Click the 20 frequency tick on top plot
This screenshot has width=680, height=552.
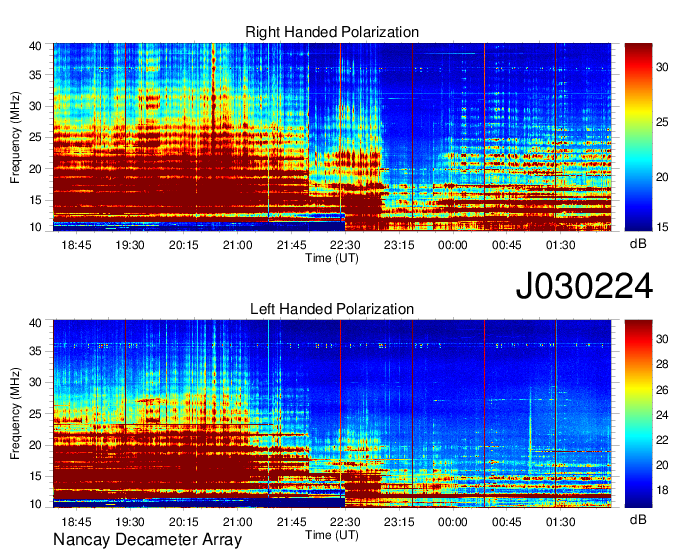pos(35,169)
